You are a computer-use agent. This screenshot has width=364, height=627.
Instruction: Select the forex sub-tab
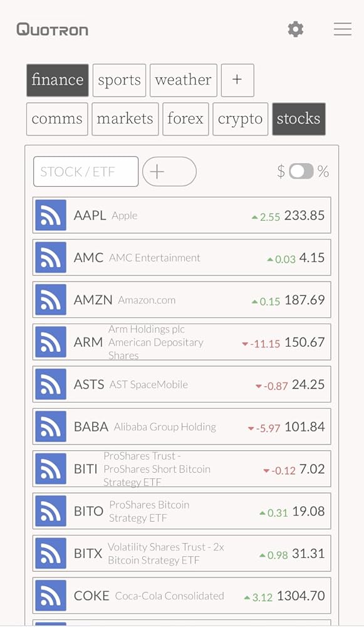(185, 119)
